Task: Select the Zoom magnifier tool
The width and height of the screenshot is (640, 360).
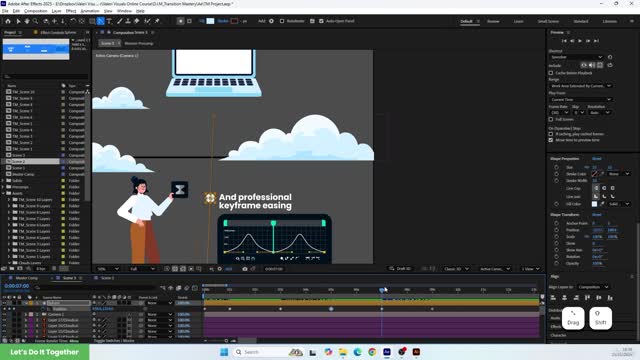Action: (x=36, y=21)
